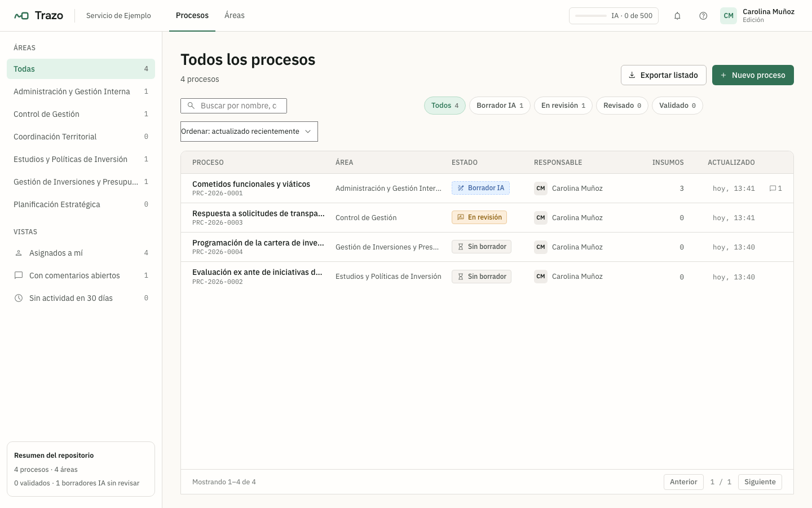Click the Servicio de Ejemplo workspace name
The image size is (812, 508).
pos(118,16)
